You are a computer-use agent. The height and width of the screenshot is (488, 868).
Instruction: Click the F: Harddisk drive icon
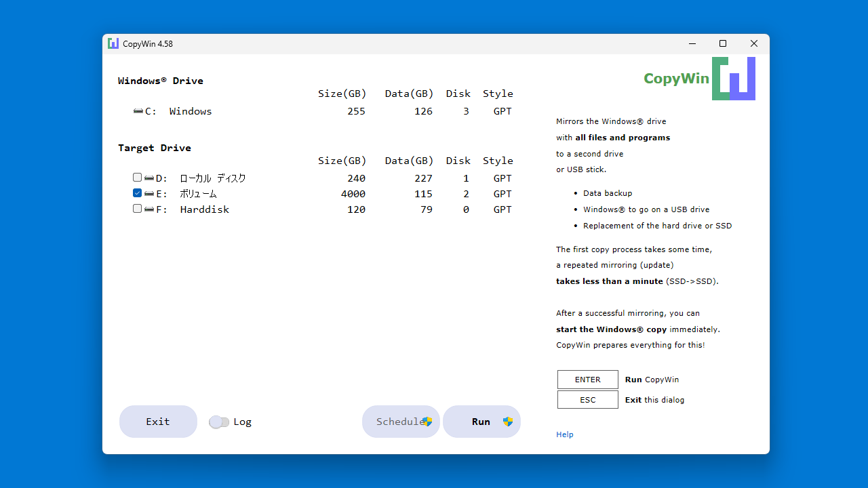point(149,209)
